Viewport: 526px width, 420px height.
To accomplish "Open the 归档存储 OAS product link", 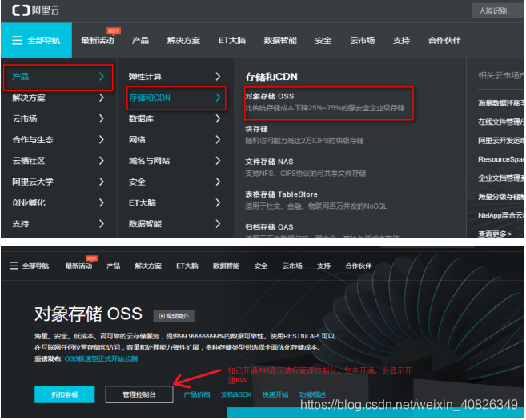I will (269, 227).
